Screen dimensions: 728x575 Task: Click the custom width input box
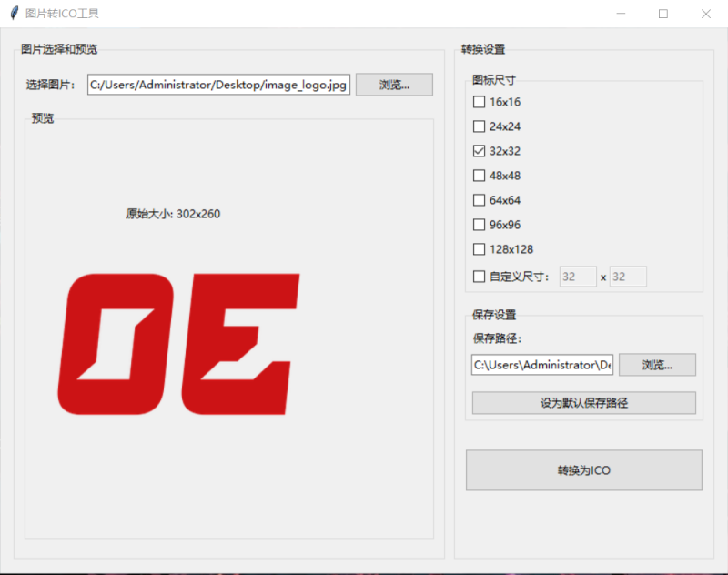click(577, 276)
